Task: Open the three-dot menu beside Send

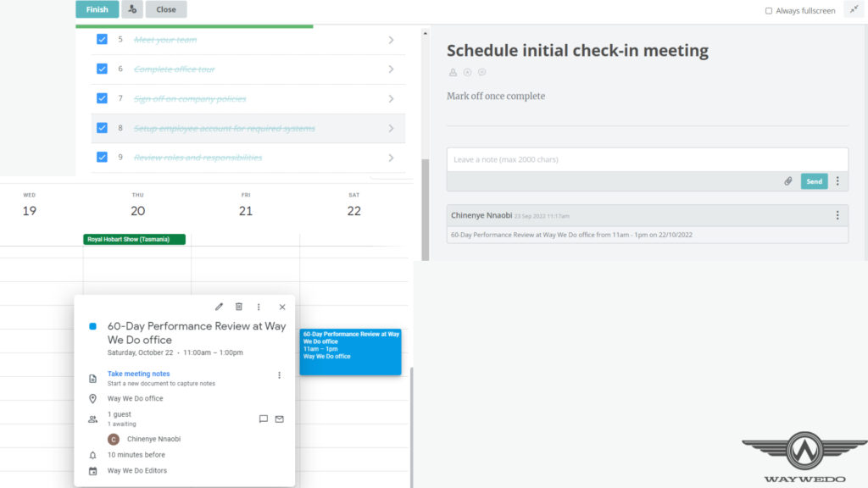Action: pos(837,180)
